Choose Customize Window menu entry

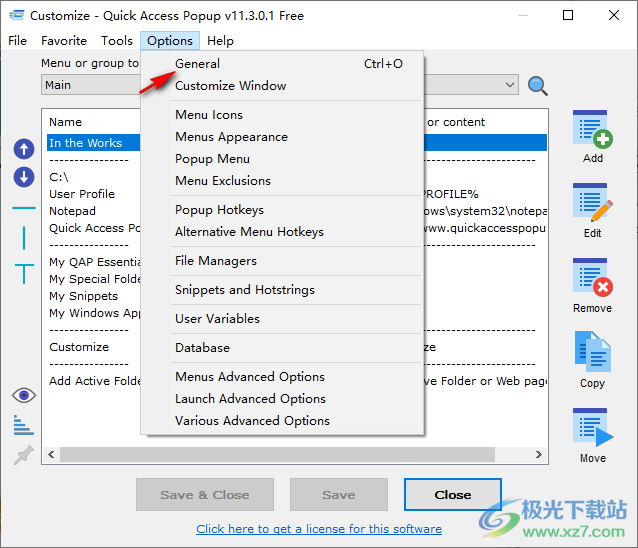pyautogui.click(x=282, y=85)
